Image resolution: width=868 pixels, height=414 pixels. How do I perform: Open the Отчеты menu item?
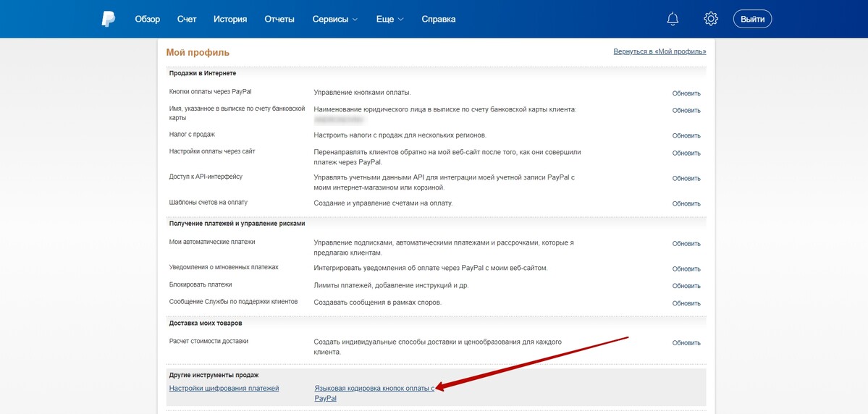tap(279, 19)
